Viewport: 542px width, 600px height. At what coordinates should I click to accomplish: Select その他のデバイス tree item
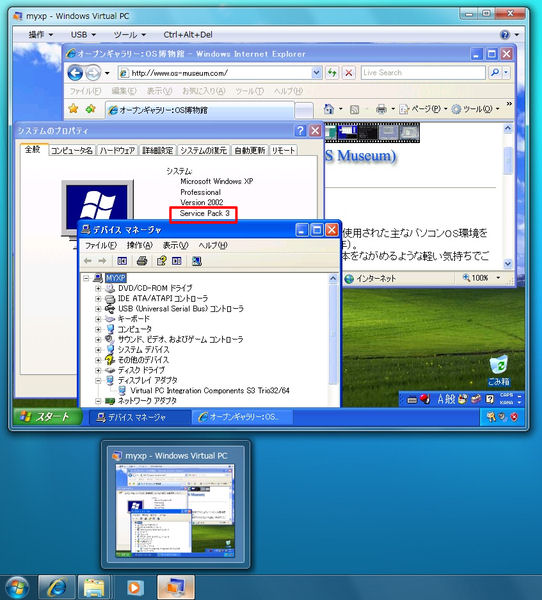click(x=143, y=360)
